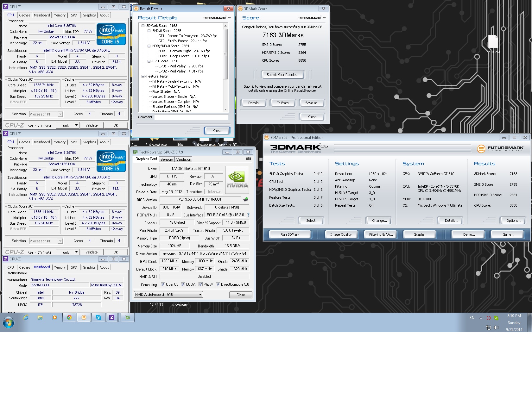Screen dimensions: 532x405
Task: Click Result Details scrollbar up arrow
Action: (x=225, y=26)
